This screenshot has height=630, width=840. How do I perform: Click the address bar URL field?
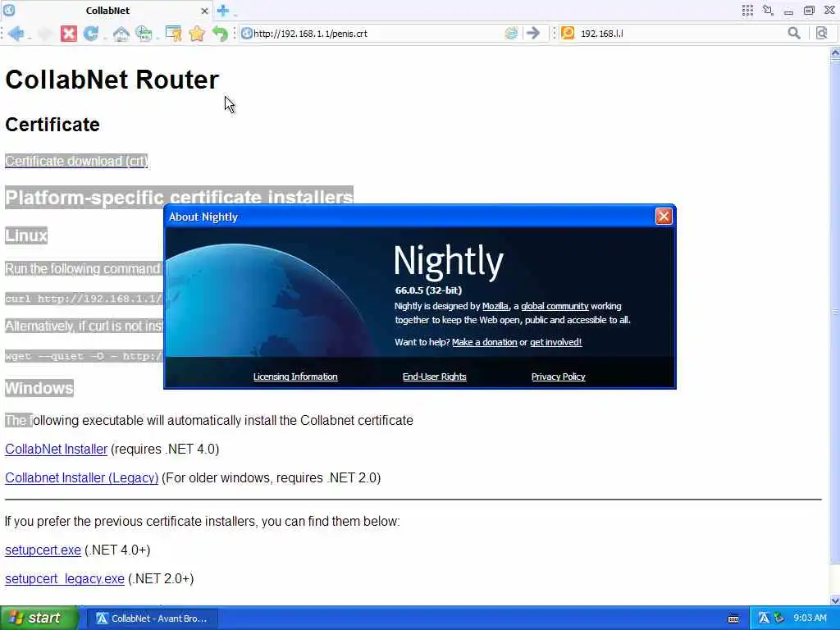coord(377,33)
